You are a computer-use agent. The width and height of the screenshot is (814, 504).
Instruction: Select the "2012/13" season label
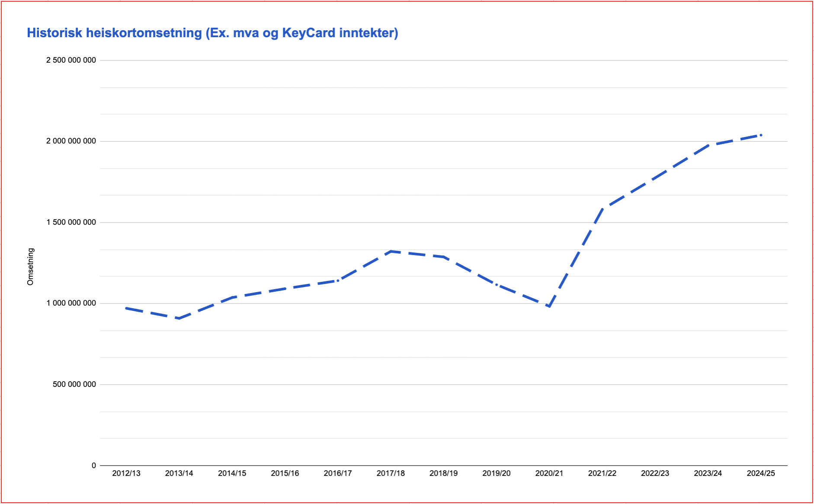click(x=126, y=473)
